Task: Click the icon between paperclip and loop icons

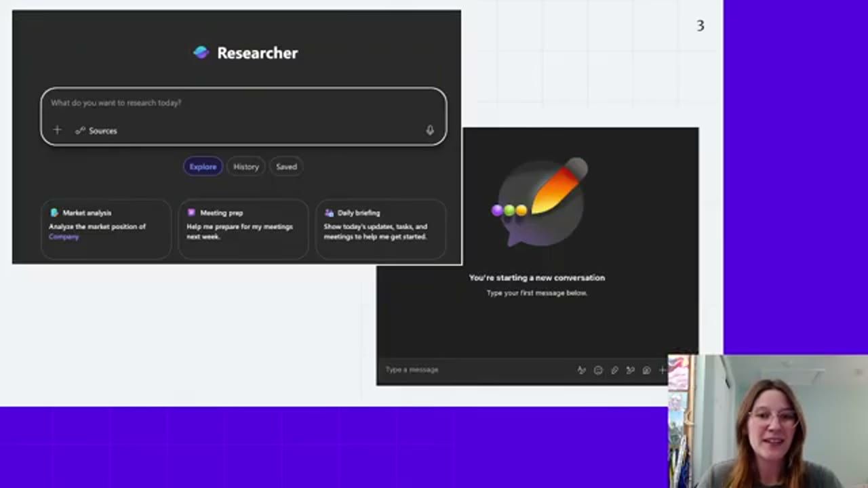Action: 631,370
